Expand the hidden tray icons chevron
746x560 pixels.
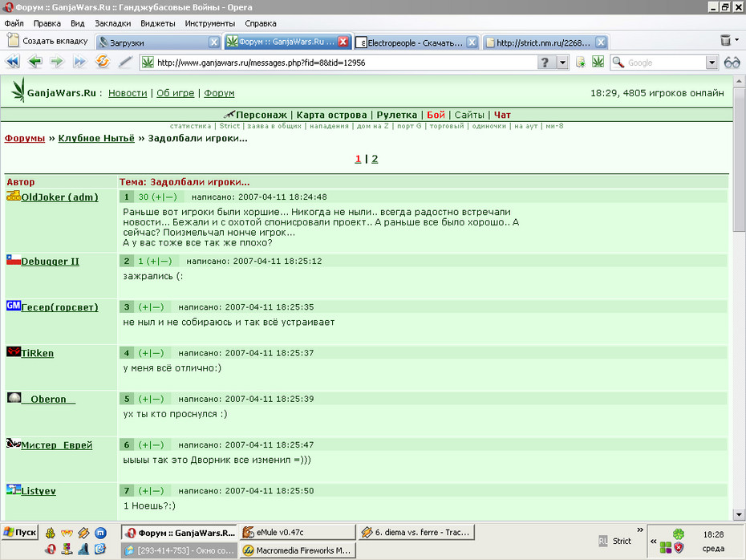(653, 541)
